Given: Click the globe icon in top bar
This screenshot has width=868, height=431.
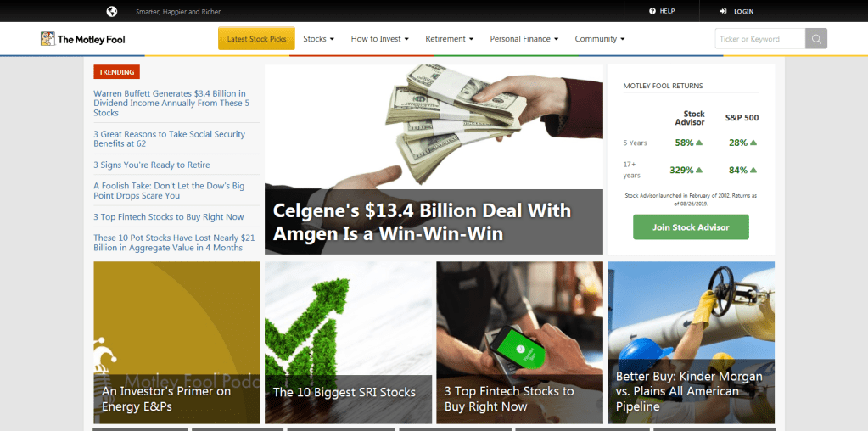Looking at the screenshot, I should tap(112, 11).
